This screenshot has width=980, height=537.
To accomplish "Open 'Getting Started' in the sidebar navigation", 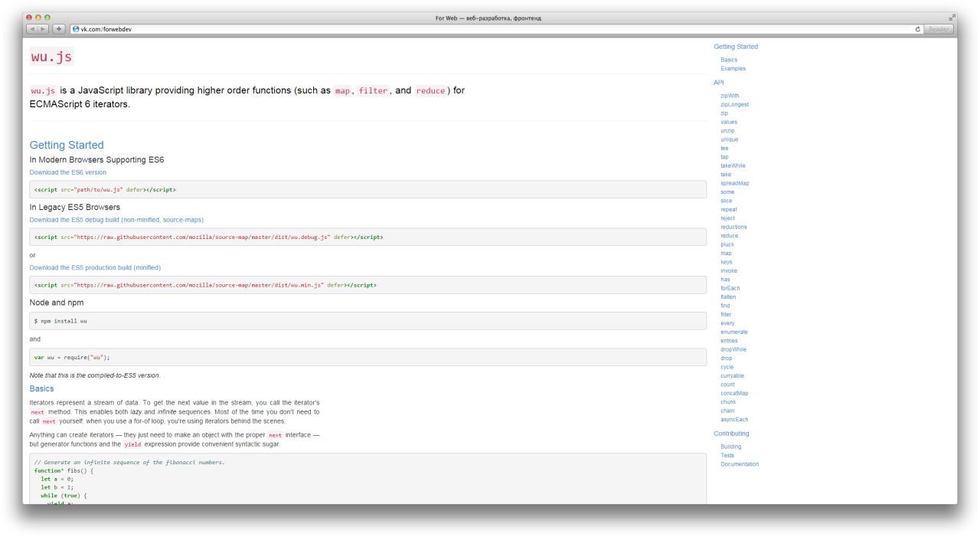I will coord(736,47).
